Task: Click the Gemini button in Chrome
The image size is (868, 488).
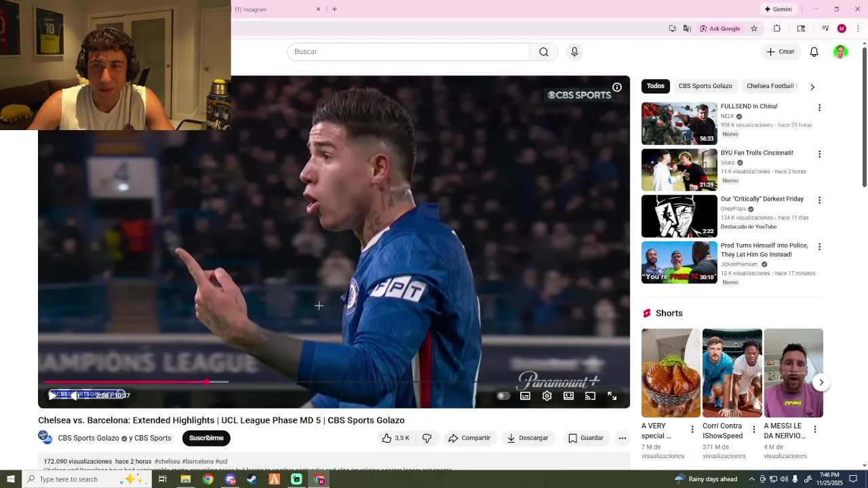Action: tap(778, 9)
